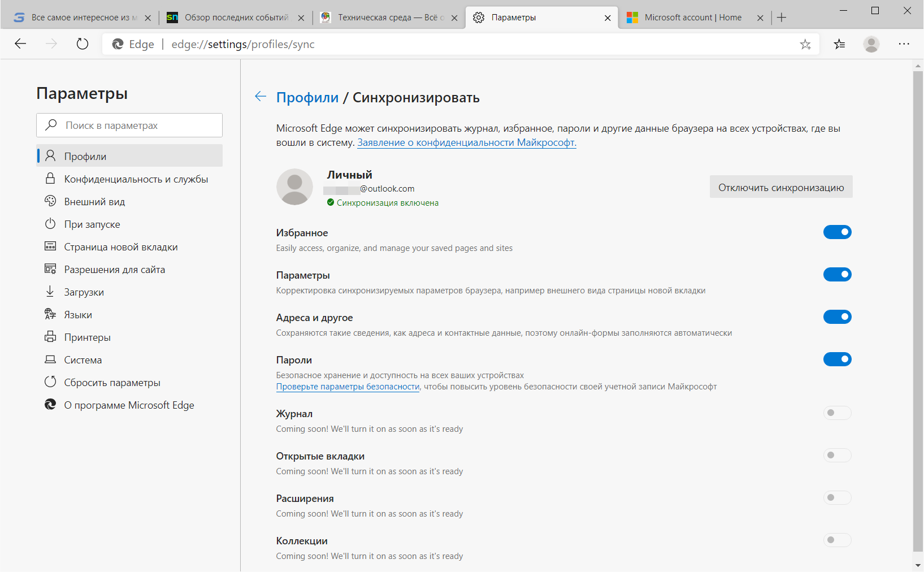Click the address bar URL

[243, 44]
